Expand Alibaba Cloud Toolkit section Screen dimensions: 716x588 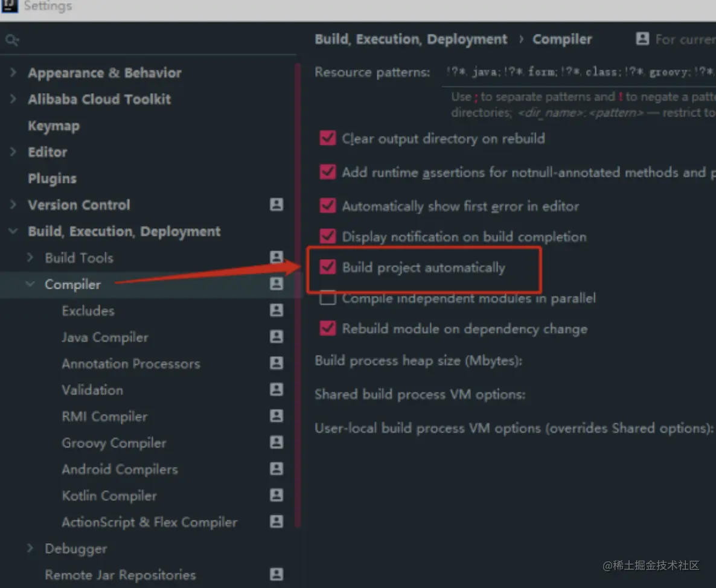[x=13, y=98]
